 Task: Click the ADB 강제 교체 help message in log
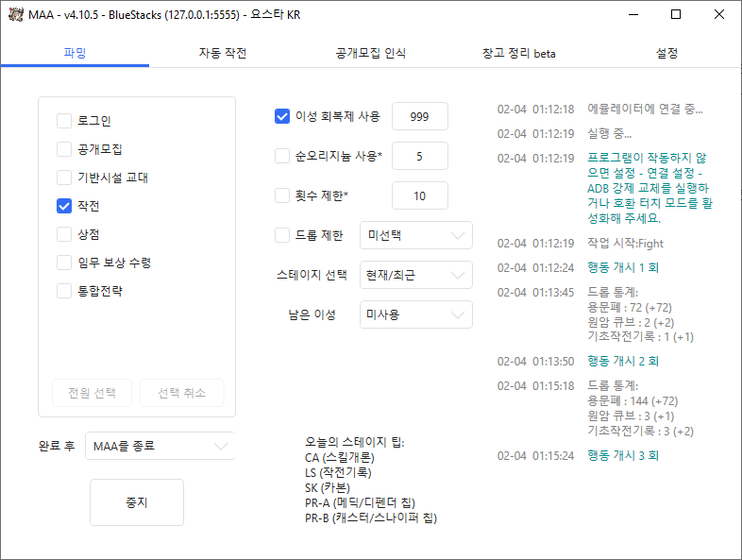pos(649,188)
